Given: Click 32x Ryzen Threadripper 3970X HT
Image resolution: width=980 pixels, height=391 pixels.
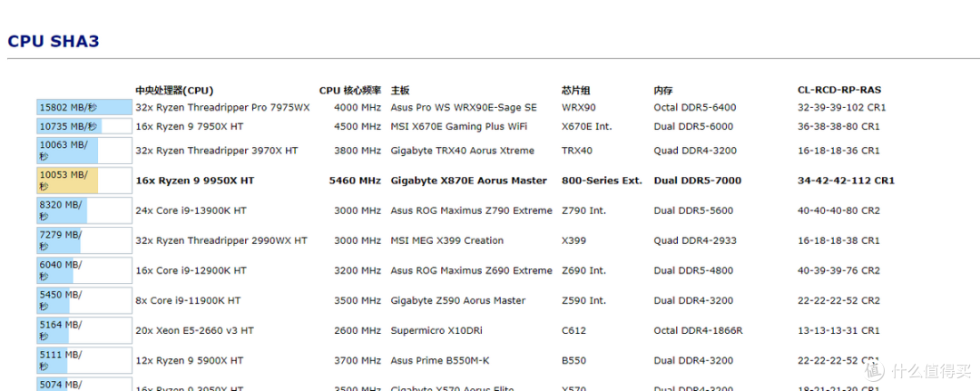Looking at the screenshot, I should click(x=217, y=151).
